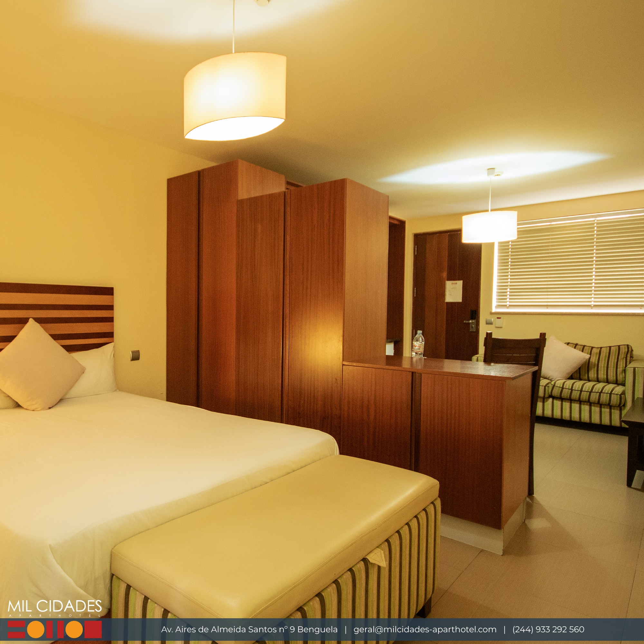Click the (244) 933 292 560 phone number

(548, 629)
